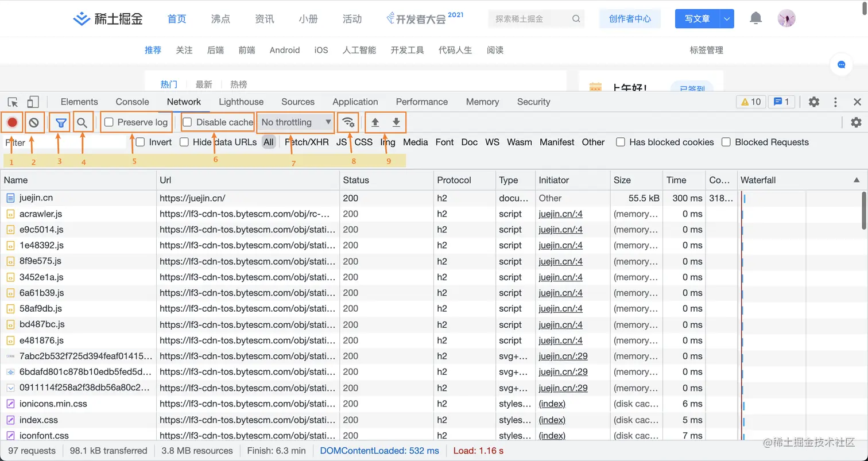Open DevTools three-dot customize menu
This screenshot has height=461, width=868.
pos(836,102)
